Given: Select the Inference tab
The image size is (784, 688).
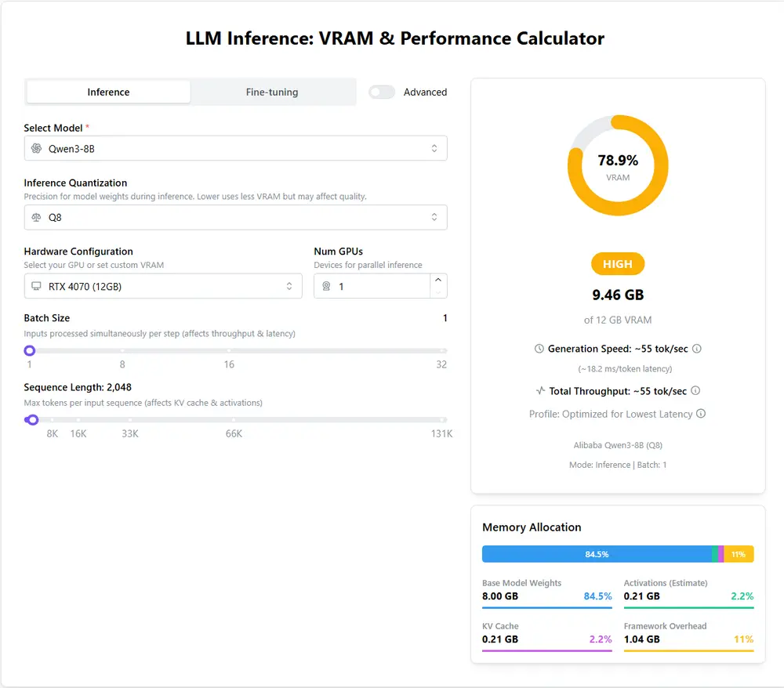Looking at the screenshot, I should click(108, 92).
